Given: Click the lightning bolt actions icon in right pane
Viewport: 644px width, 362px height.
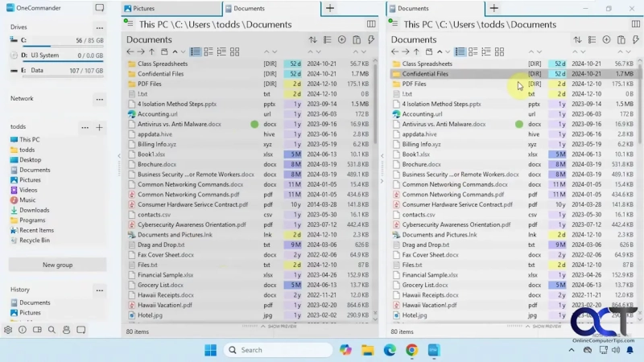Looking at the screenshot, I should click(636, 39).
